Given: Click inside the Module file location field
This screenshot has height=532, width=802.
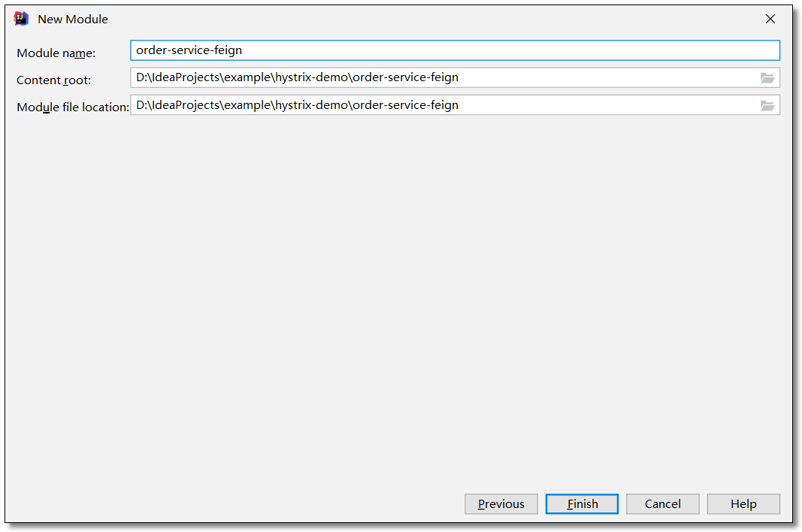Looking at the screenshot, I should pos(445,105).
